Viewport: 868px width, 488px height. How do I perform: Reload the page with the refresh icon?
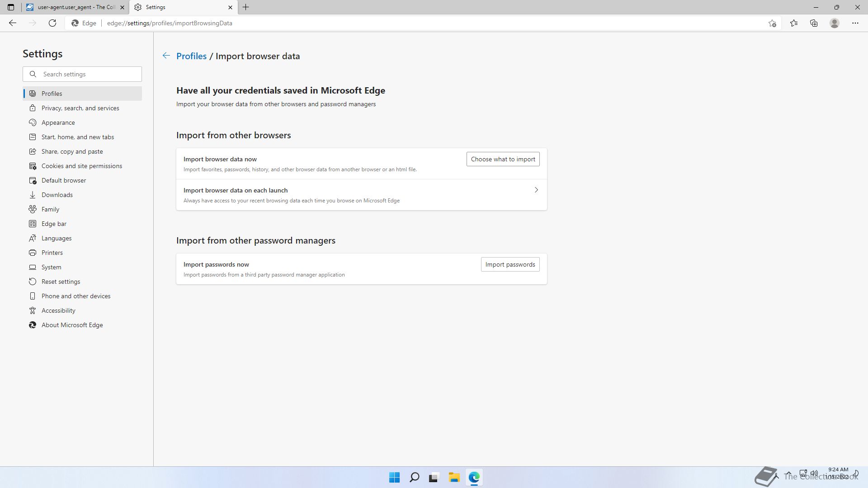tap(52, 23)
